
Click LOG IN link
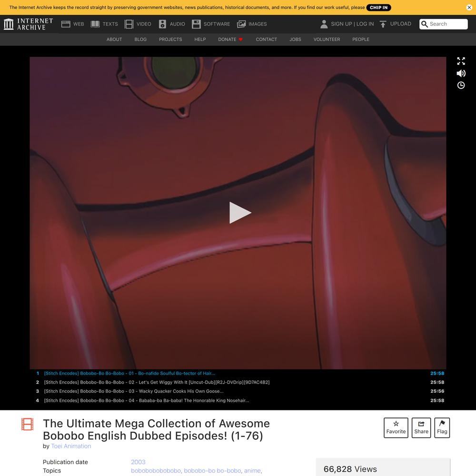pos(365,24)
